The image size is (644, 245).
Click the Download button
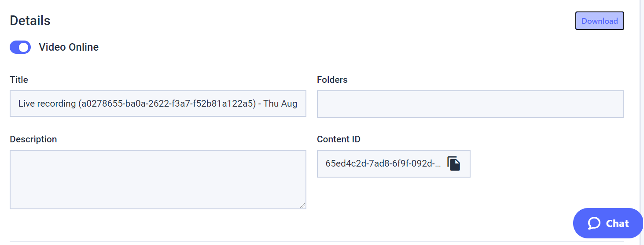[600, 21]
